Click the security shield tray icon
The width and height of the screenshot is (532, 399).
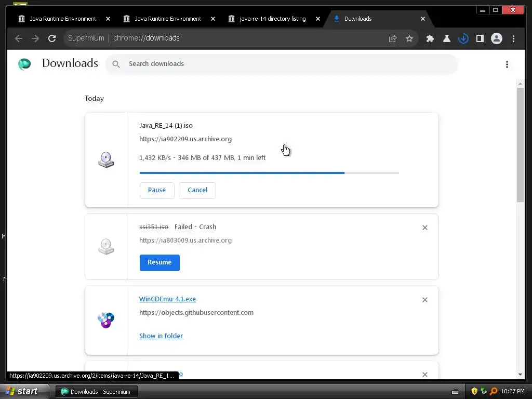(x=474, y=391)
